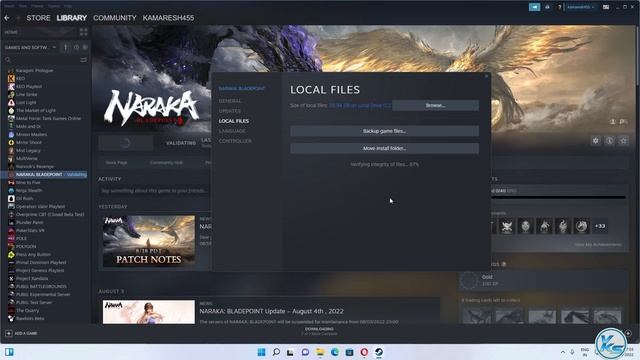Toggle the recent activity clock filter
640x360 pixels.
[76, 47]
